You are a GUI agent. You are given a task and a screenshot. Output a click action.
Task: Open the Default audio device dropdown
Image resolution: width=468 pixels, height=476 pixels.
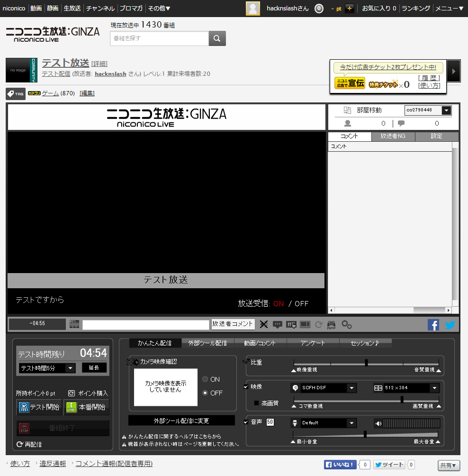click(324, 423)
